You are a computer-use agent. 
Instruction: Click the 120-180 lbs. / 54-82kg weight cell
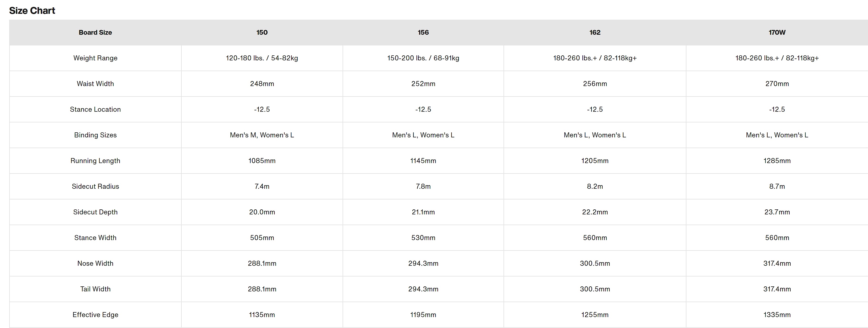tap(262, 58)
